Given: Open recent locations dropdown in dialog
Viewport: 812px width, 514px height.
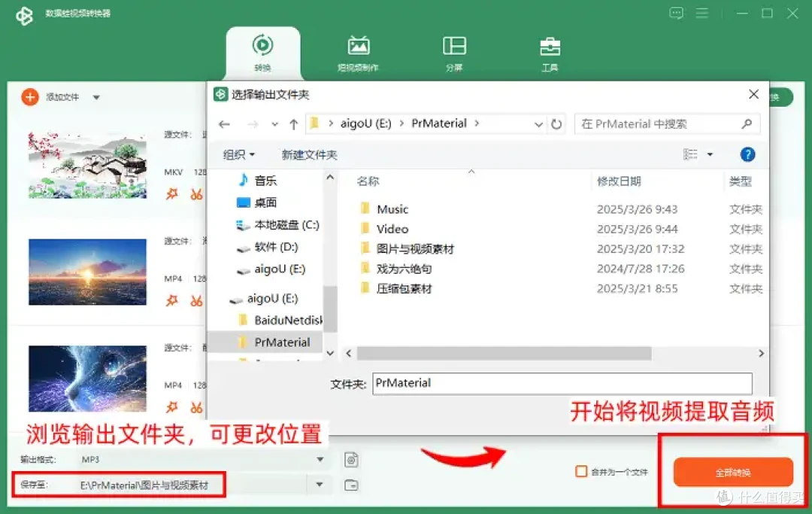Looking at the screenshot, I should tap(274, 124).
